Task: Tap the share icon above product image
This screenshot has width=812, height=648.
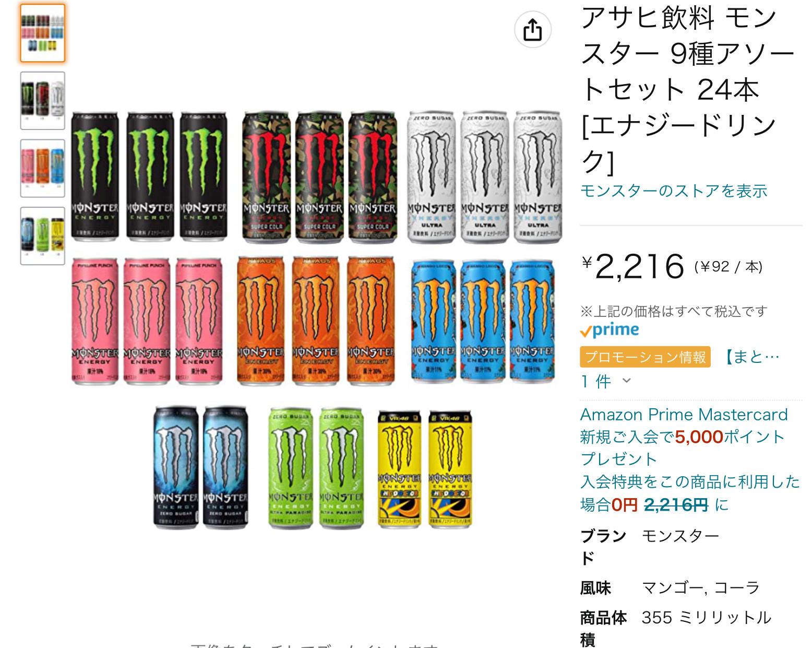Action: pyautogui.click(x=532, y=30)
